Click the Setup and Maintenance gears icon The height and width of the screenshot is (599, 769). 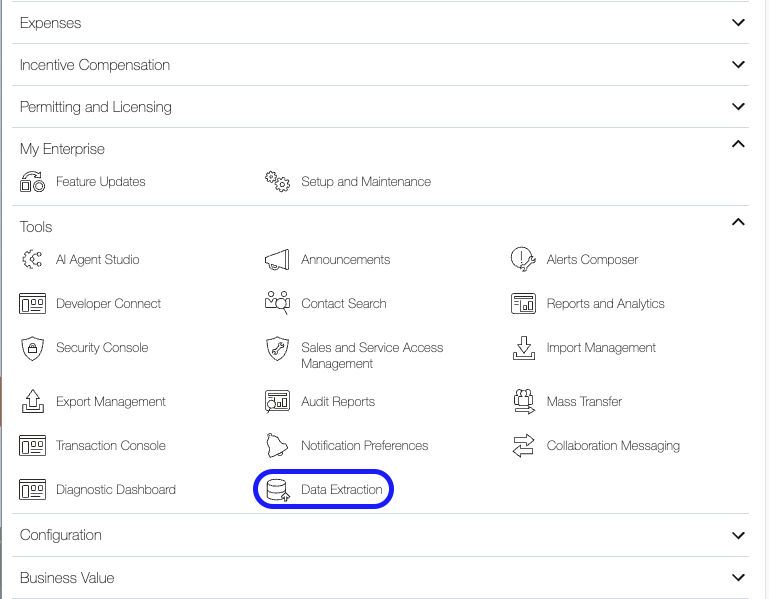(277, 182)
